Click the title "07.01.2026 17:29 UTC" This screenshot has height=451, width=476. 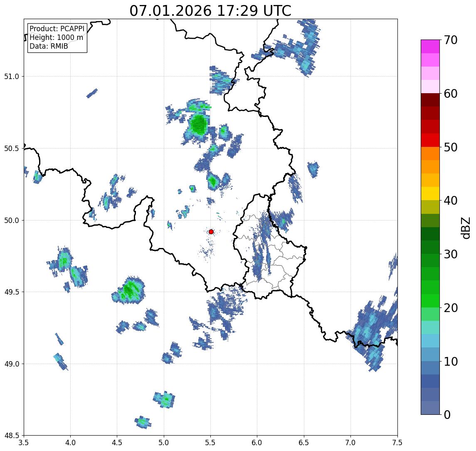(x=210, y=11)
